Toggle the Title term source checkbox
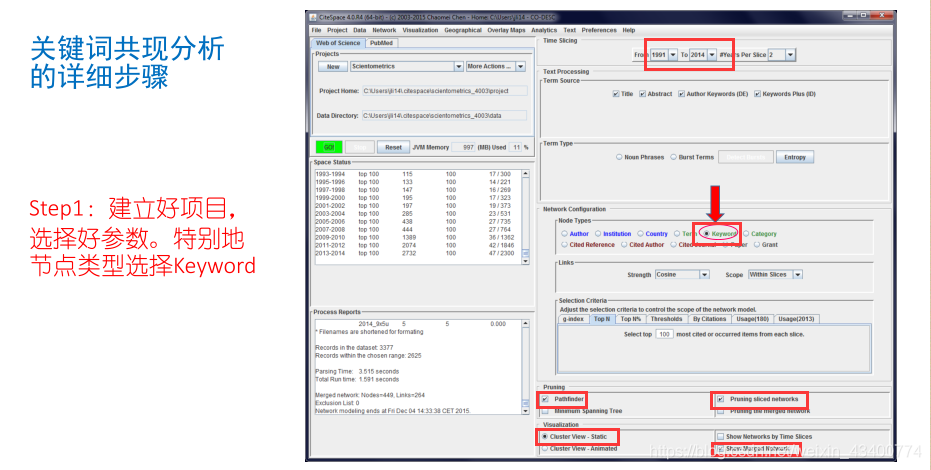 coord(616,94)
